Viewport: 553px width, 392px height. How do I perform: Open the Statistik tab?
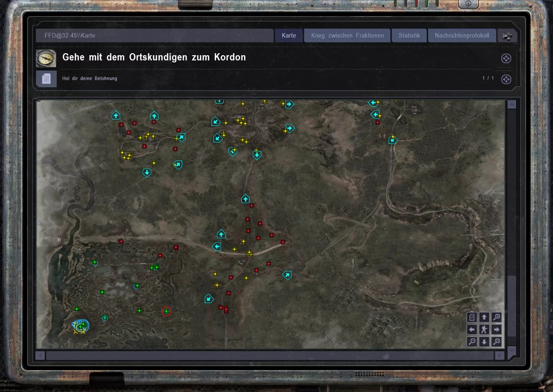(409, 36)
